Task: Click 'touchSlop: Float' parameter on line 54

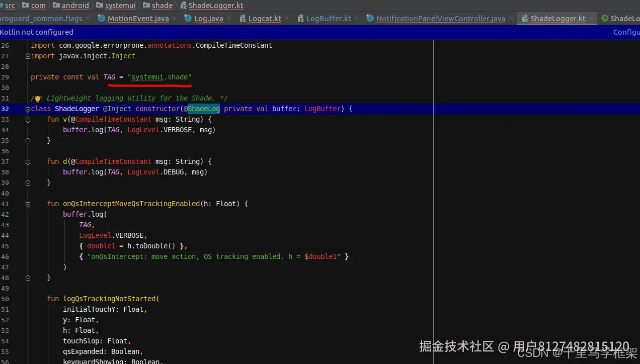Action: pos(95,341)
